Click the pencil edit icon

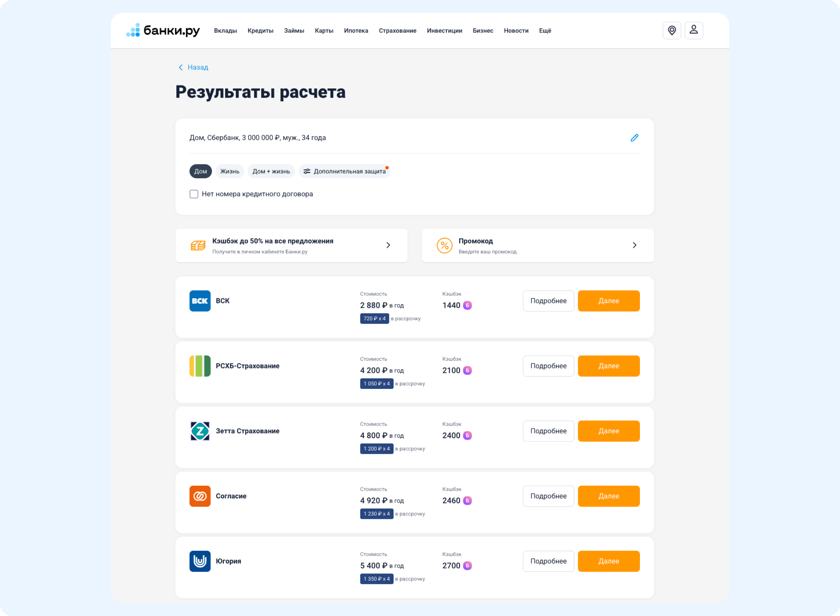(x=634, y=138)
